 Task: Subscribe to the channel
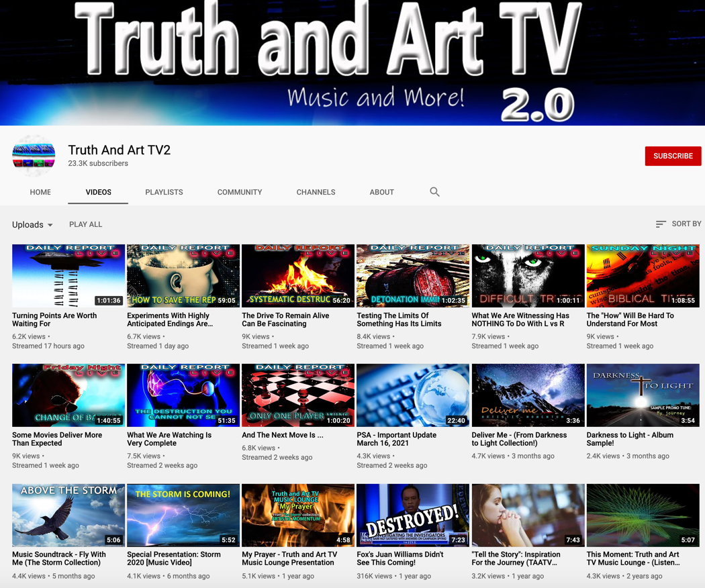[x=673, y=156]
